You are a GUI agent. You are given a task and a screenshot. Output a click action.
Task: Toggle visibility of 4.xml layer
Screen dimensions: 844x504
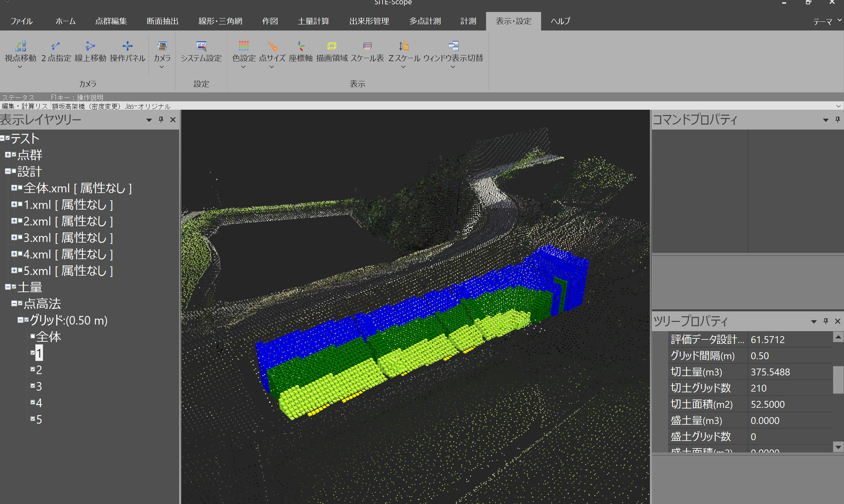(20, 254)
